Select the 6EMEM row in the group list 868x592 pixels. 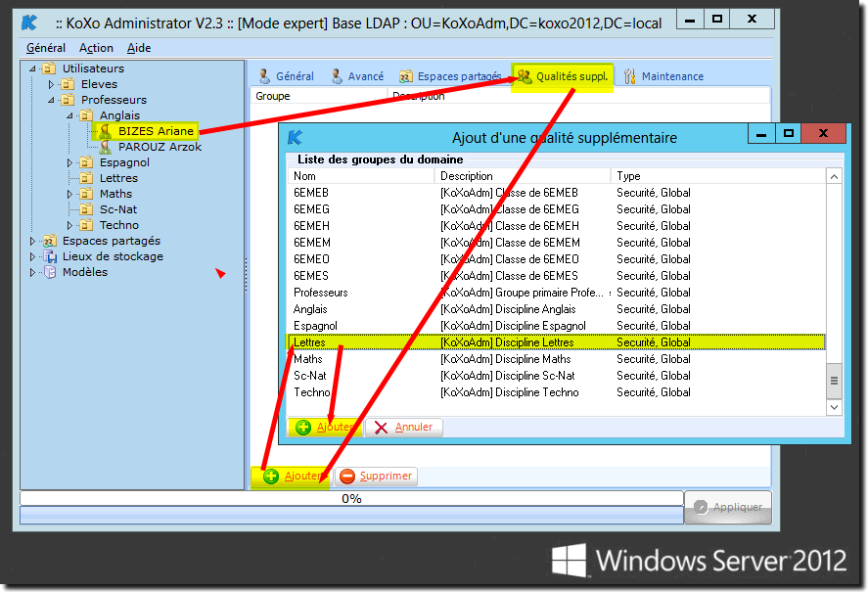(557, 243)
